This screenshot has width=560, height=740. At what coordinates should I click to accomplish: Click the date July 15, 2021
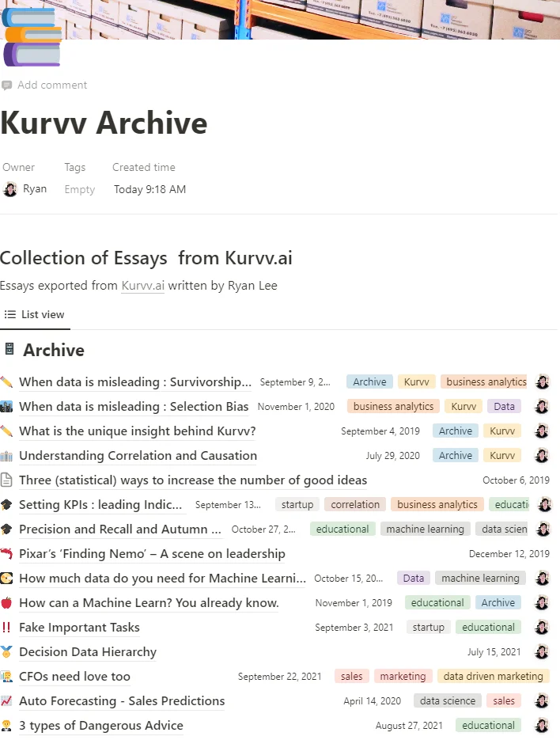click(x=494, y=652)
